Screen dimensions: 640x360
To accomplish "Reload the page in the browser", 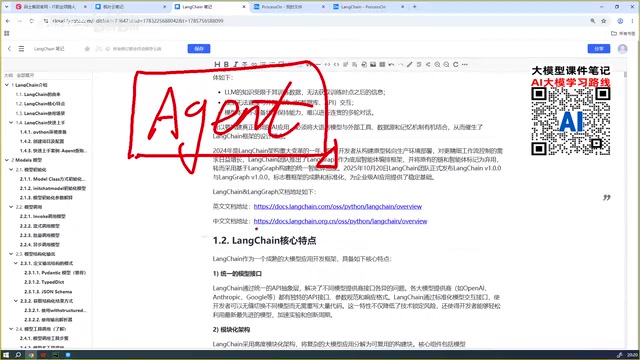I will 31,21.
